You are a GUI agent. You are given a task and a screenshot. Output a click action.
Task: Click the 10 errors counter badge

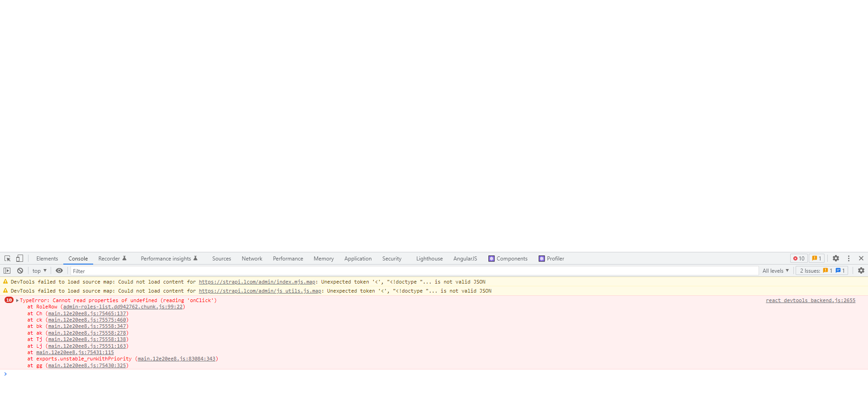[798, 258]
